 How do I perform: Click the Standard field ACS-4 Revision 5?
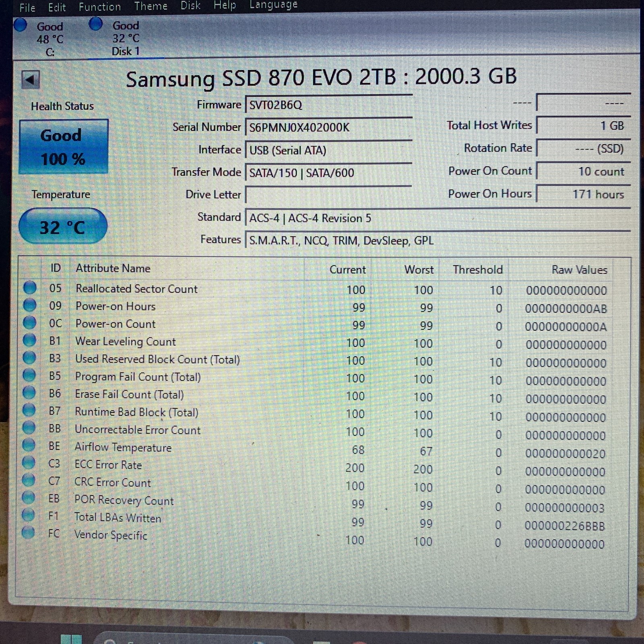click(x=438, y=218)
